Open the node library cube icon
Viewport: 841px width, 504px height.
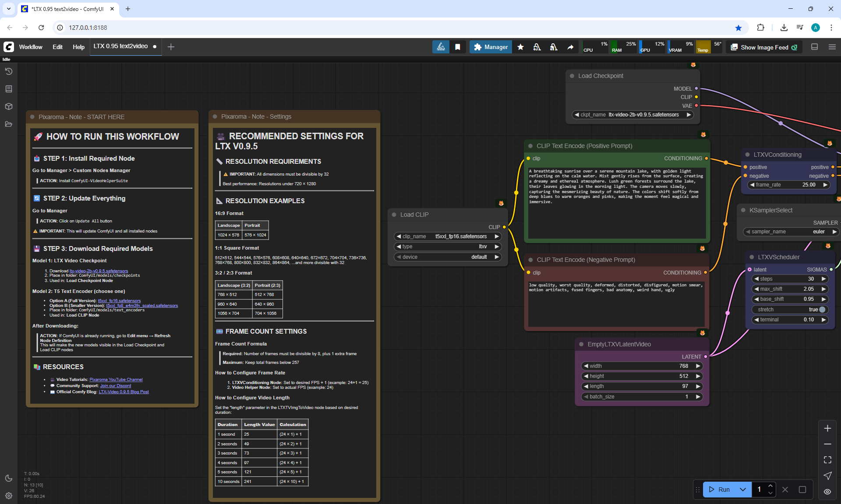click(x=9, y=106)
